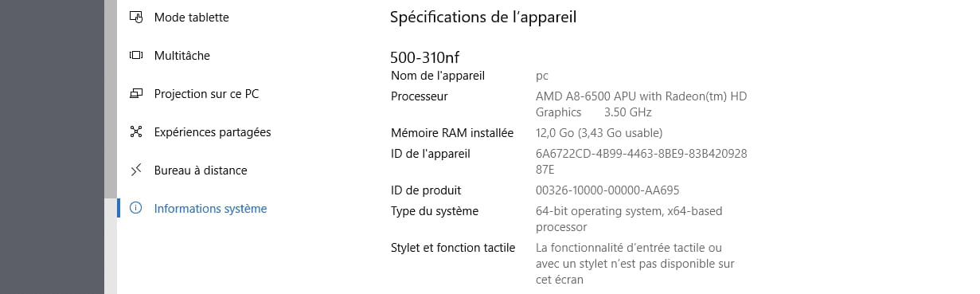The width and height of the screenshot is (980, 294).
Task: Click the 500-310nf model name
Action: (424, 57)
